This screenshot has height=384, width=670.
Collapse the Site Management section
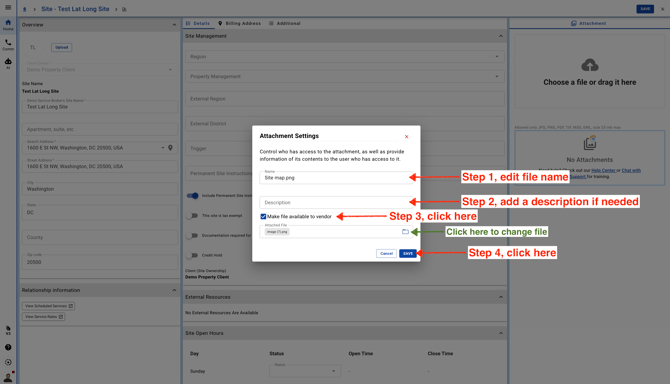501,36
